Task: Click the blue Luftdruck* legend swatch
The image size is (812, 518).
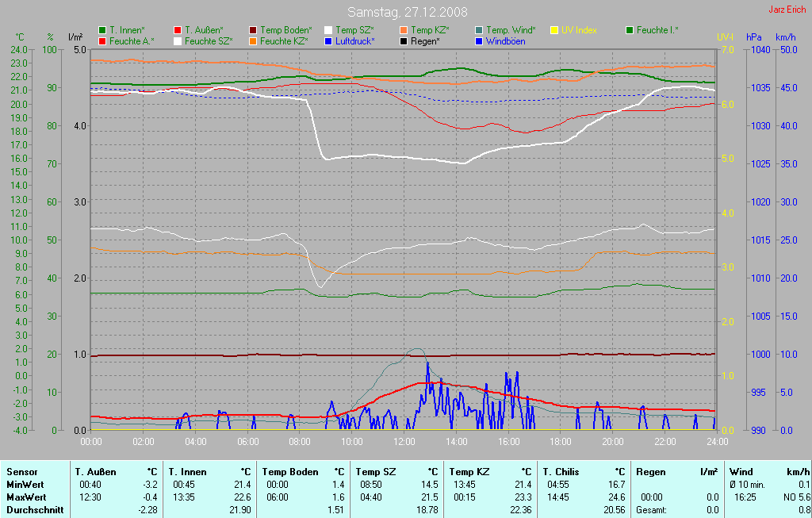Action: 328,41
